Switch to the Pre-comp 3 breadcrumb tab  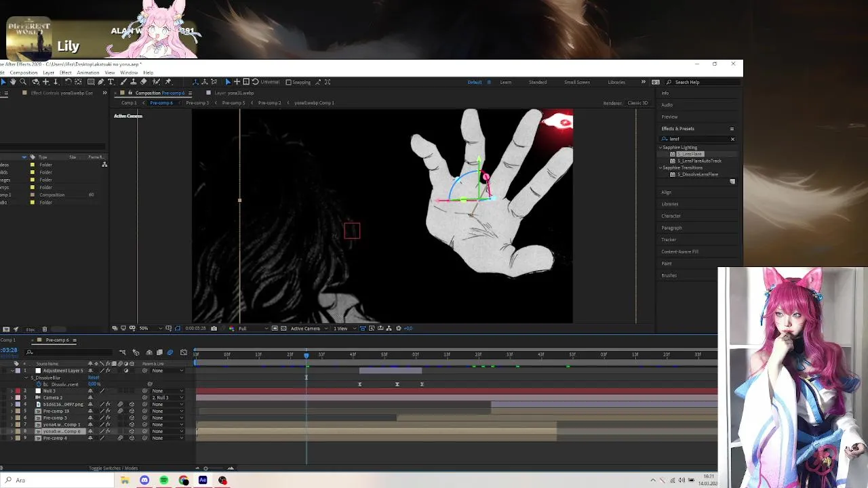click(x=197, y=103)
